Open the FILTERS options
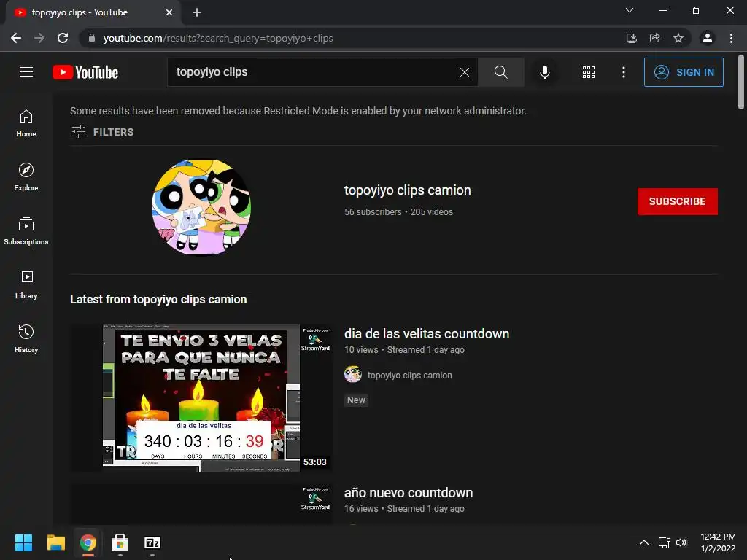 tap(103, 132)
